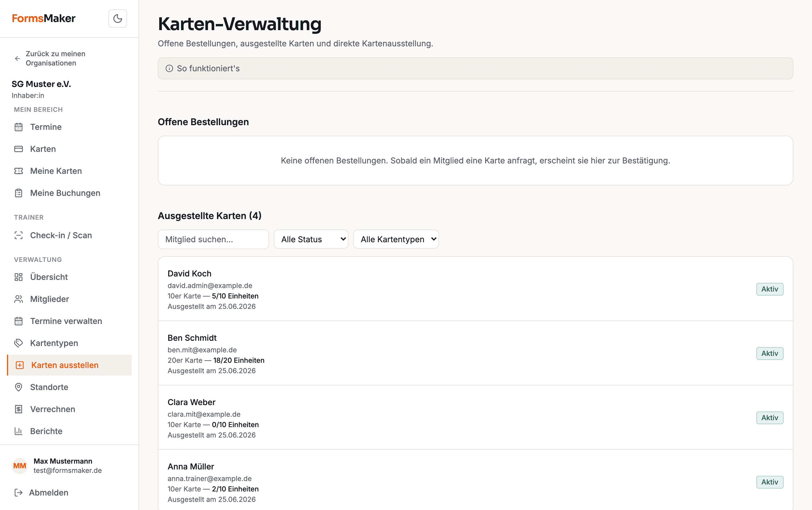Open Kartentypen management
812x510 pixels.
[x=69, y=343]
